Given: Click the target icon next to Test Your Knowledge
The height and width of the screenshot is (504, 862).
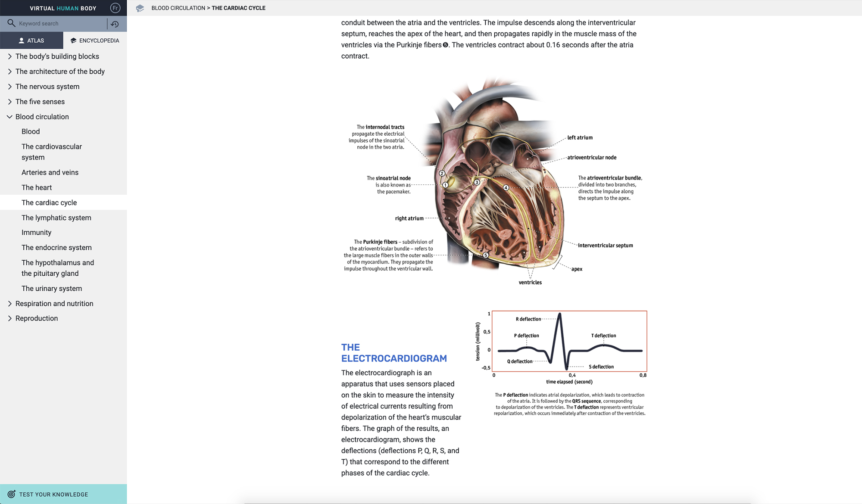Looking at the screenshot, I should tap(12, 494).
